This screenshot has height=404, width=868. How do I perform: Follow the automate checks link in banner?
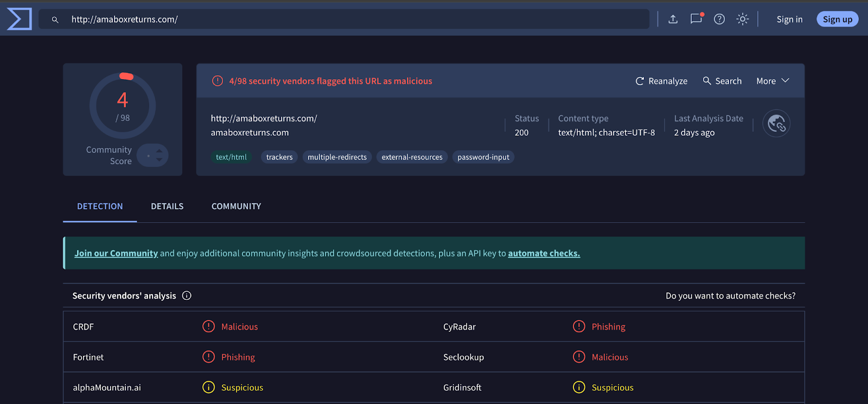(544, 253)
